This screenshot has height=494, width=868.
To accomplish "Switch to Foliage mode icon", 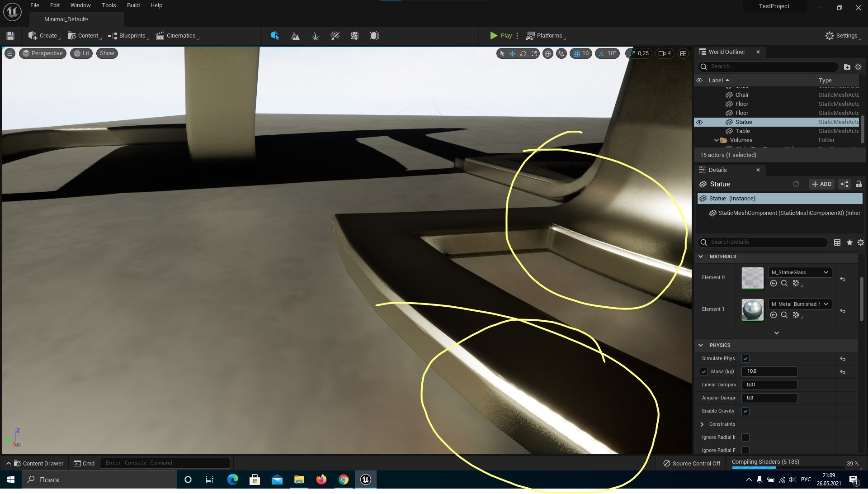I will (x=315, y=36).
